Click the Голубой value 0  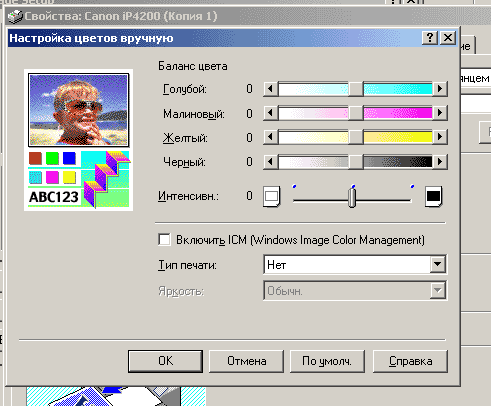249,89
